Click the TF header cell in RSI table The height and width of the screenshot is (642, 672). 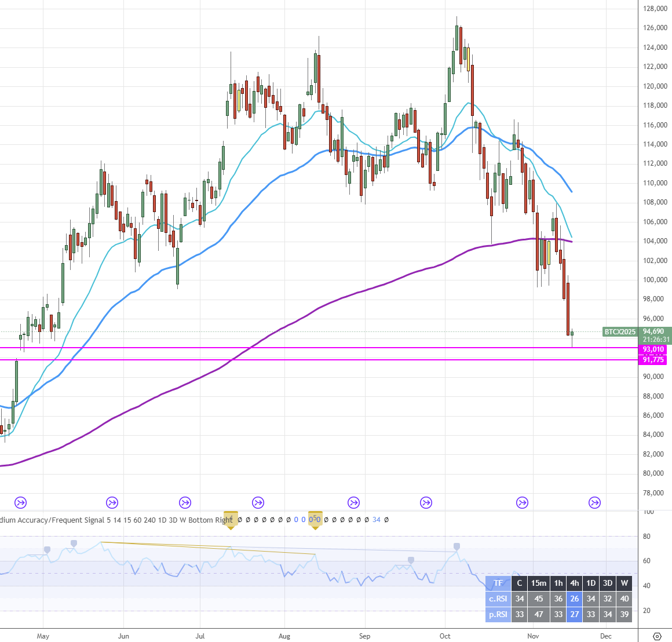point(498,583)
